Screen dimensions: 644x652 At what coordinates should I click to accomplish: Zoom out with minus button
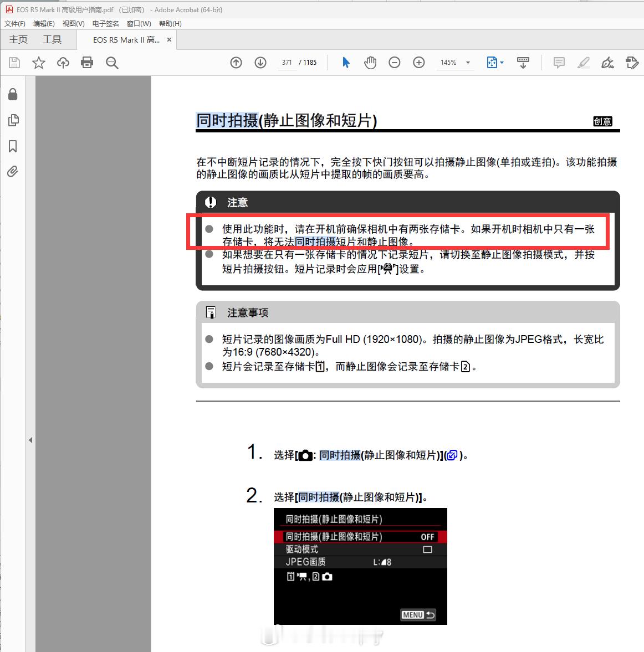click(x=395, y=63)
